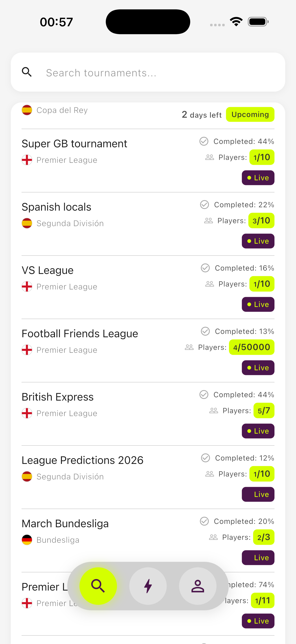Open the Football Friends League tournament
The width and height of the screenshot is (296, 644).
point(148,351)
